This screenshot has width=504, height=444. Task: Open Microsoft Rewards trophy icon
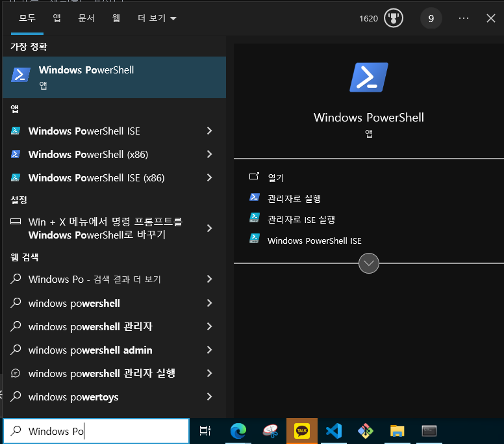coord(394,18)
